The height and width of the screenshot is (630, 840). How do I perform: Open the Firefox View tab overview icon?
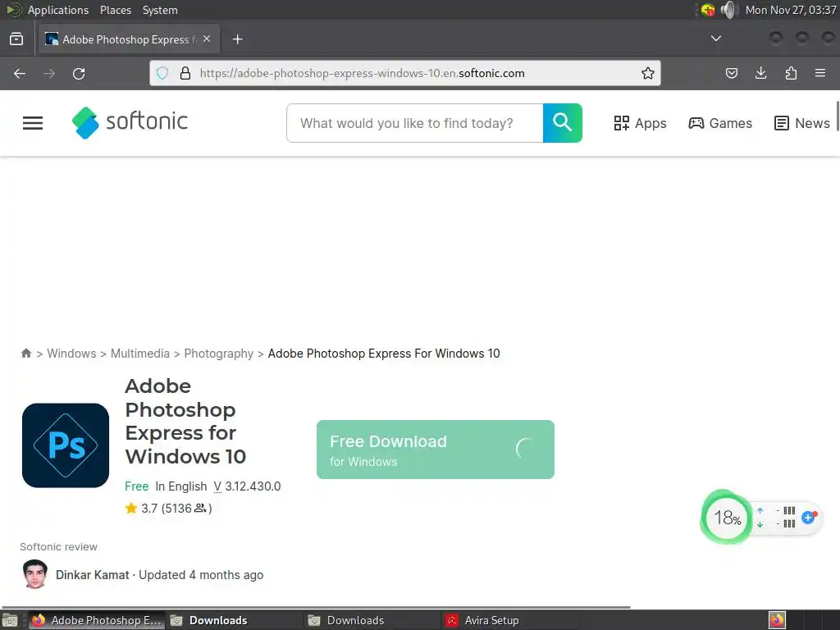pyautogui.click(x=16, y=39)
